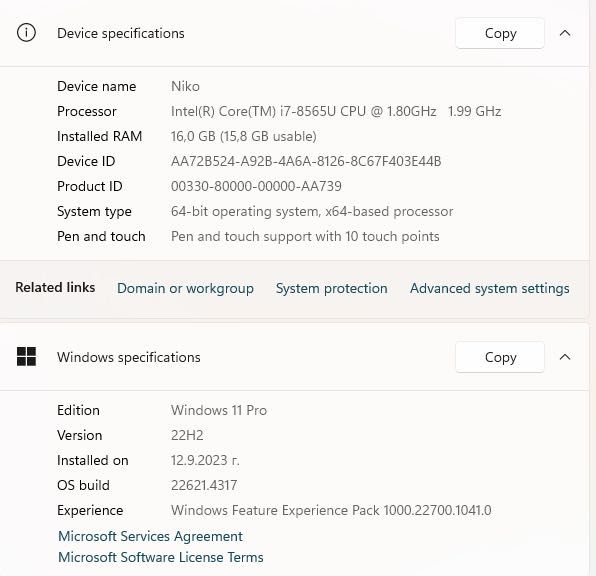Click the OS build value 22621.4317
Viewport: 596px width, 576px height.
coord(204,485)
